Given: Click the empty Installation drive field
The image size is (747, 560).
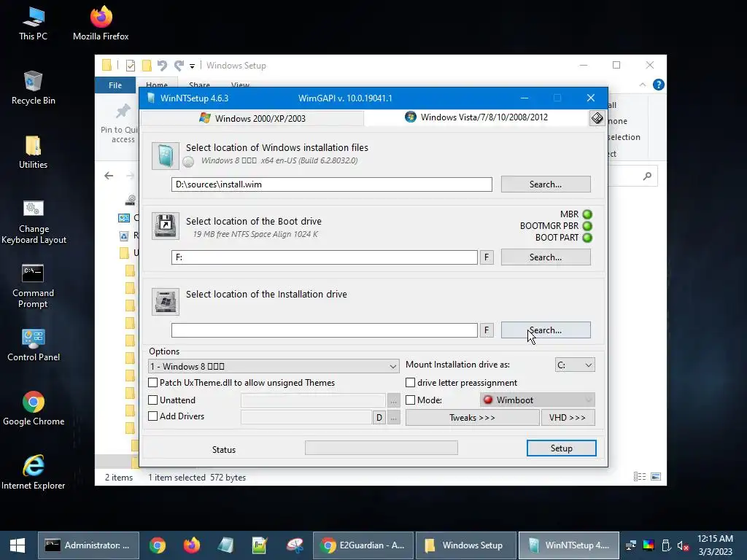Looking at the screenshot, I should tap(325, 330).
